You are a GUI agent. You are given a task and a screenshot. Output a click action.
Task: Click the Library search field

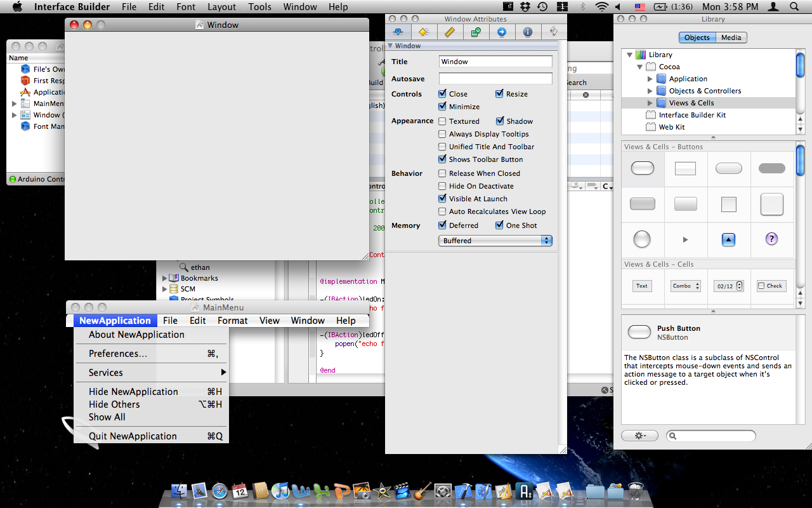[711, 436]
